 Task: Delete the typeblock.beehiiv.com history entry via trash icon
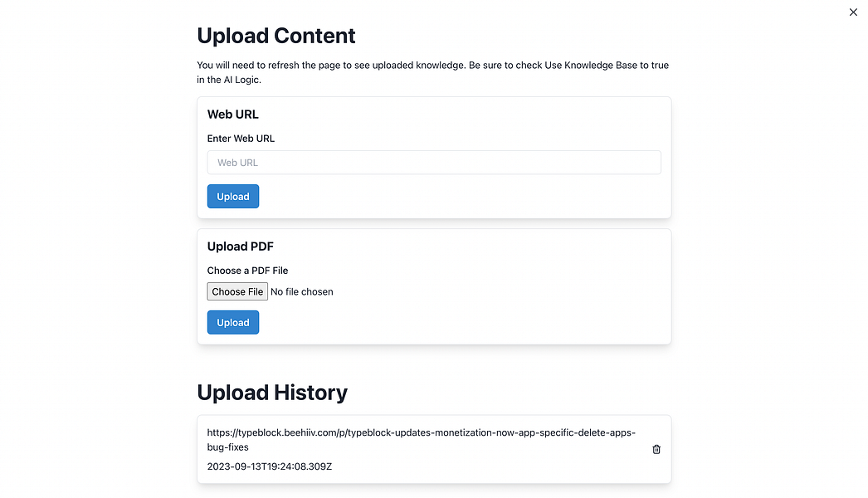[x=656, y=449]
